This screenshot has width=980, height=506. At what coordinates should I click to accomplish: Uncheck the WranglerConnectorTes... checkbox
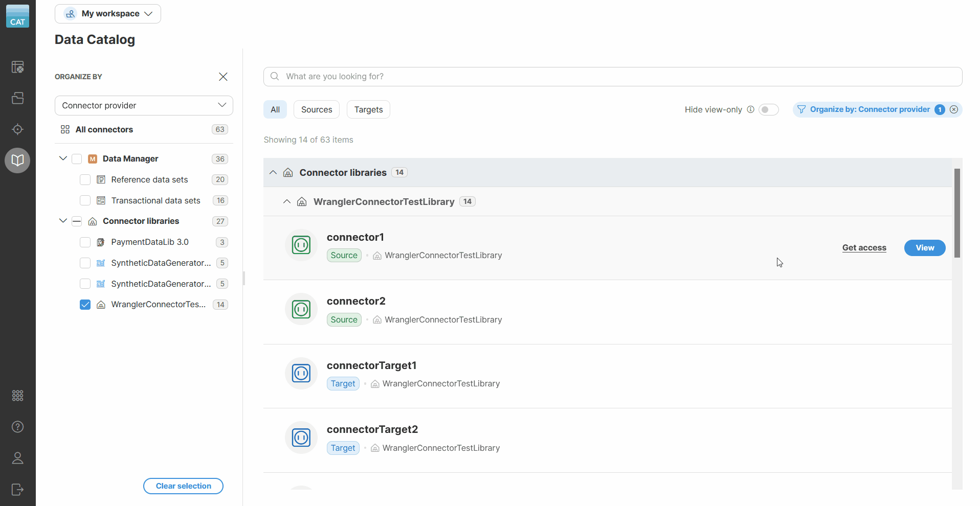[85, 305]
